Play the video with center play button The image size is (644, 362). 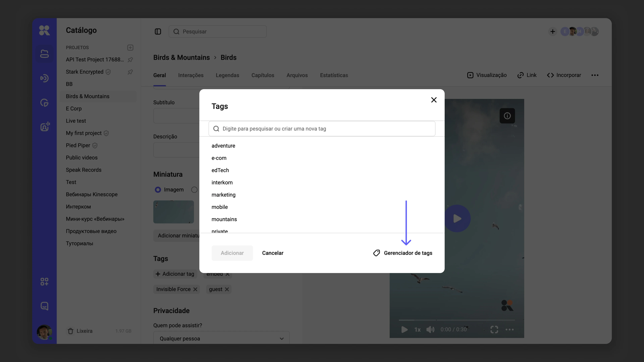coord(457,219)
